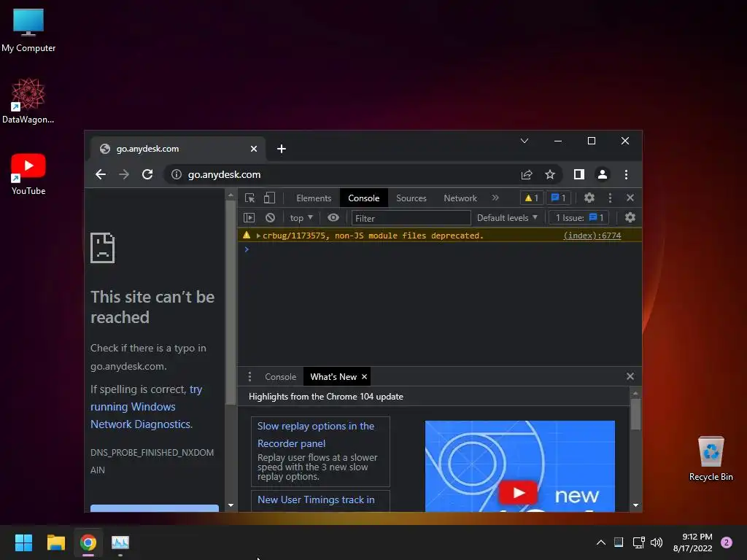Go forward in Chrome
Screen dimensions: 747x560
click(x=124, y=174)
